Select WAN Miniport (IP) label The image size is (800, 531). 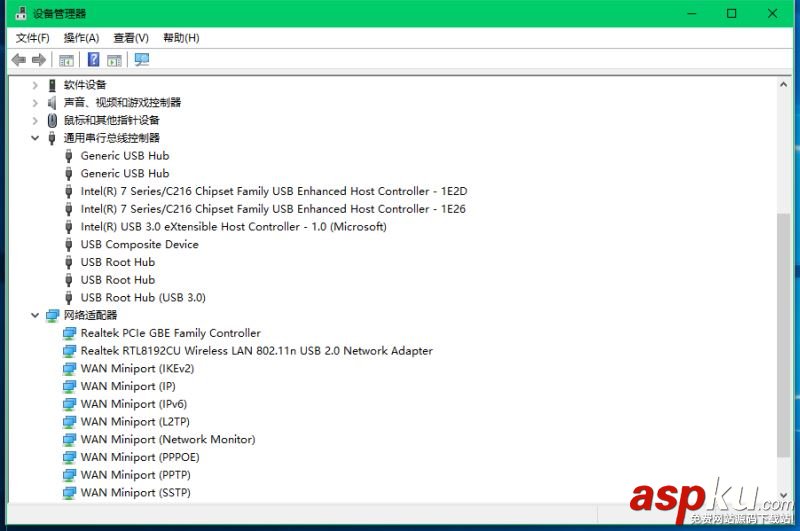(x=128, y=387)
